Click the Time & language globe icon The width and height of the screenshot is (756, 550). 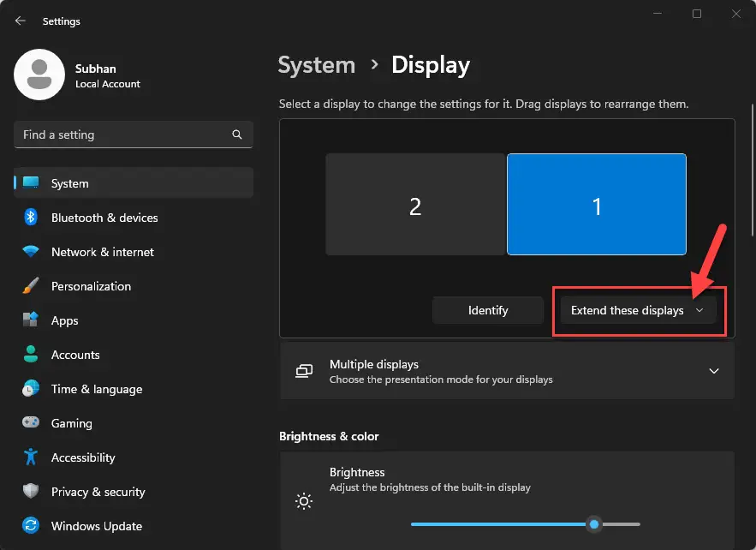pos(31,388)
